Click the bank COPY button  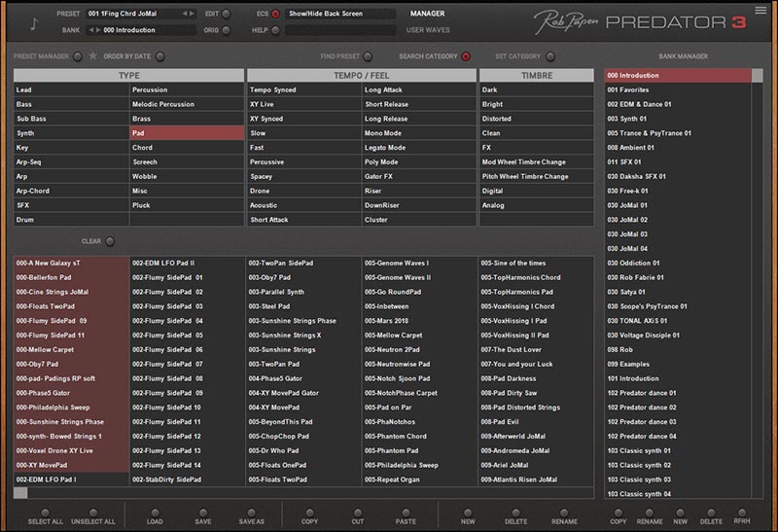coord(619,513)
